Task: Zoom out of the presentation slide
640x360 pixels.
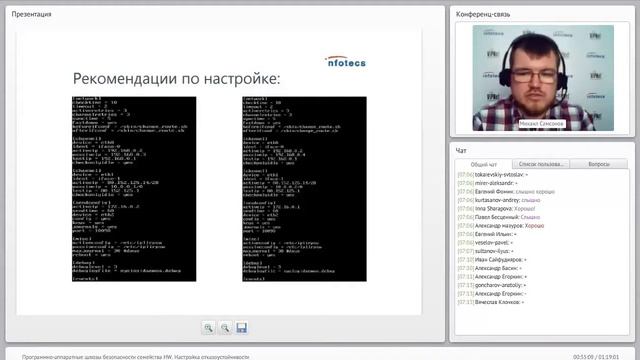Action: 225,328
